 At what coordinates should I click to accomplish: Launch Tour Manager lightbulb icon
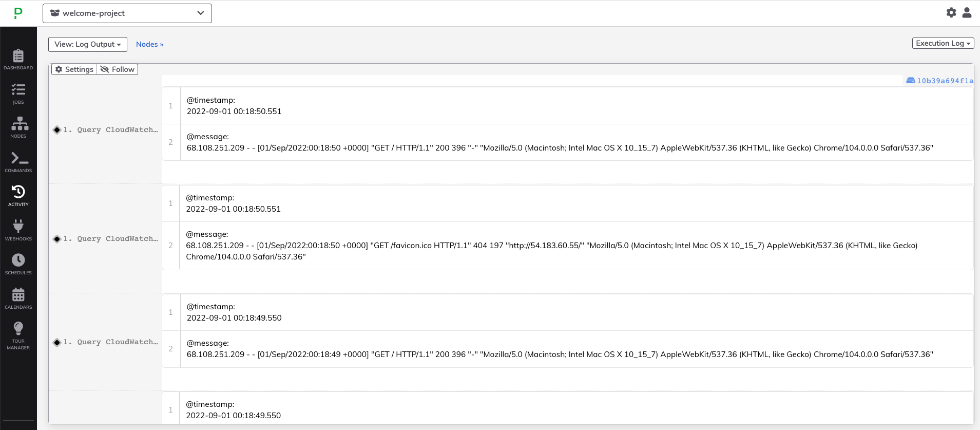click(x=18, y=335)
